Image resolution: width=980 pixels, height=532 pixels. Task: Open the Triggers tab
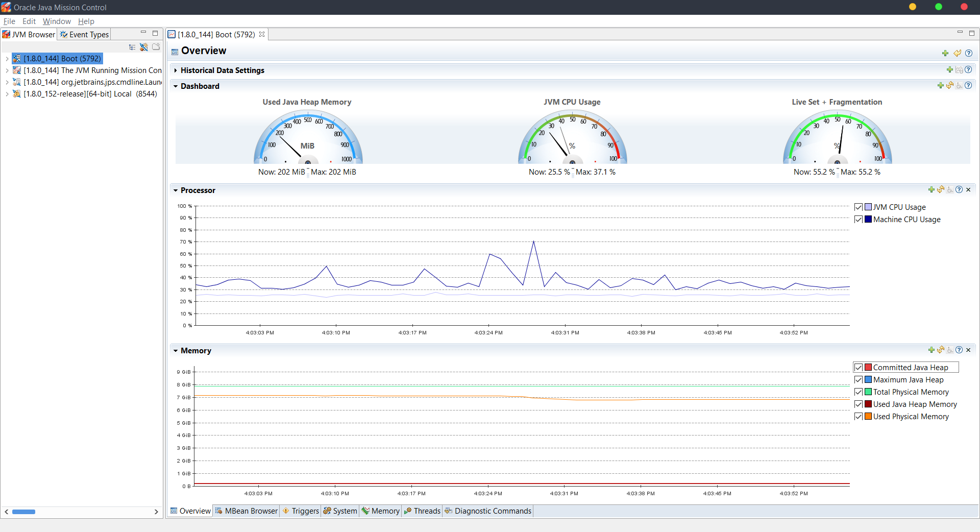click(x=301, y=511)
